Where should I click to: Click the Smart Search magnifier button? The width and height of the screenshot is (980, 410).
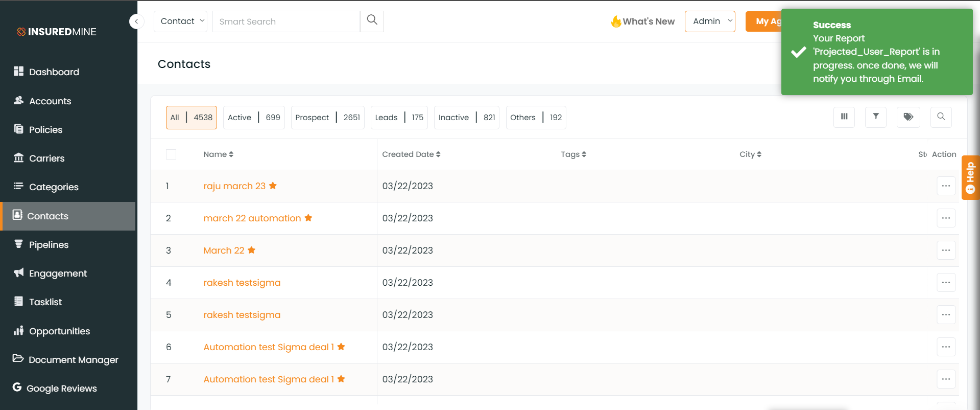click(x=372, y=21)
